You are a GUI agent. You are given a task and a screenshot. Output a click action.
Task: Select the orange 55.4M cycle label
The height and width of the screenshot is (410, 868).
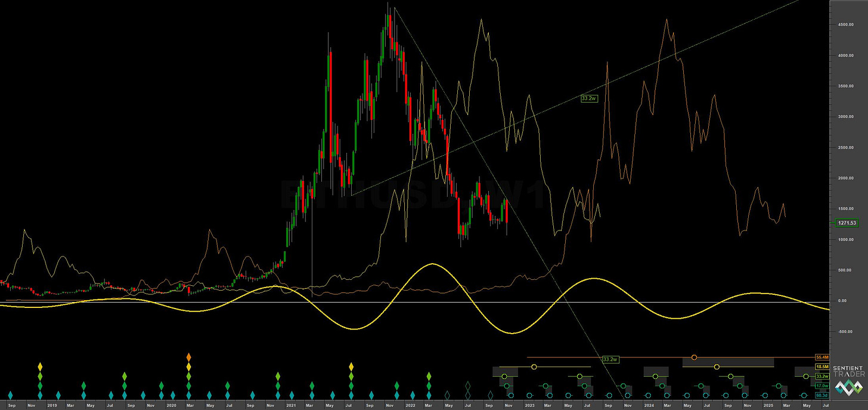(x=823, y=357)
